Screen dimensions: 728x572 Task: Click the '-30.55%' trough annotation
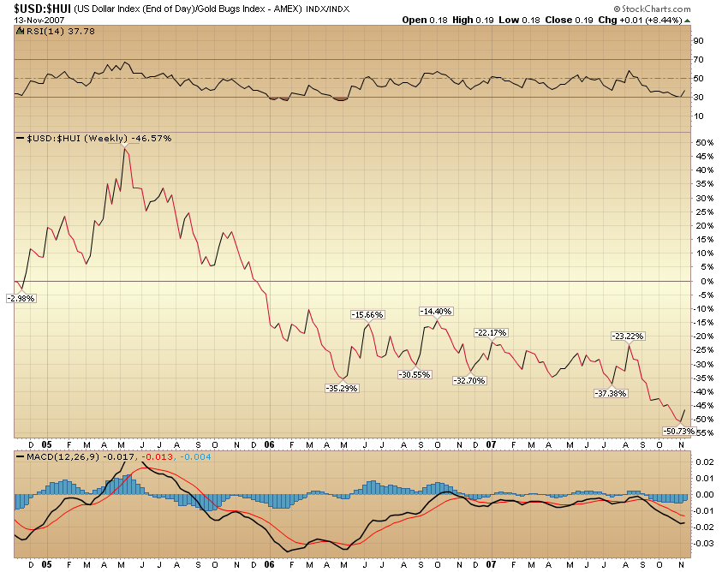[415, 375]
